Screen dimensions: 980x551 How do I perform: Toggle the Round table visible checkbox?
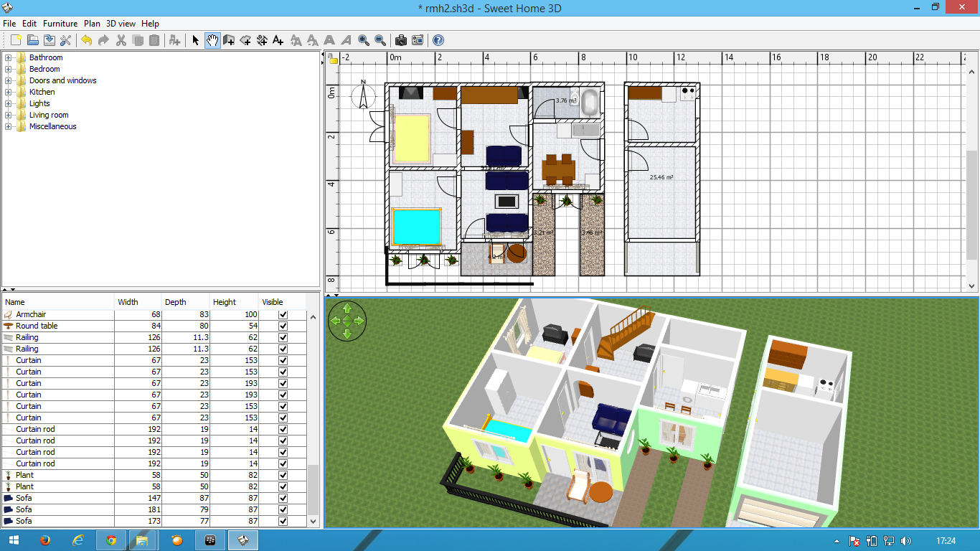[x=283, y=326]
